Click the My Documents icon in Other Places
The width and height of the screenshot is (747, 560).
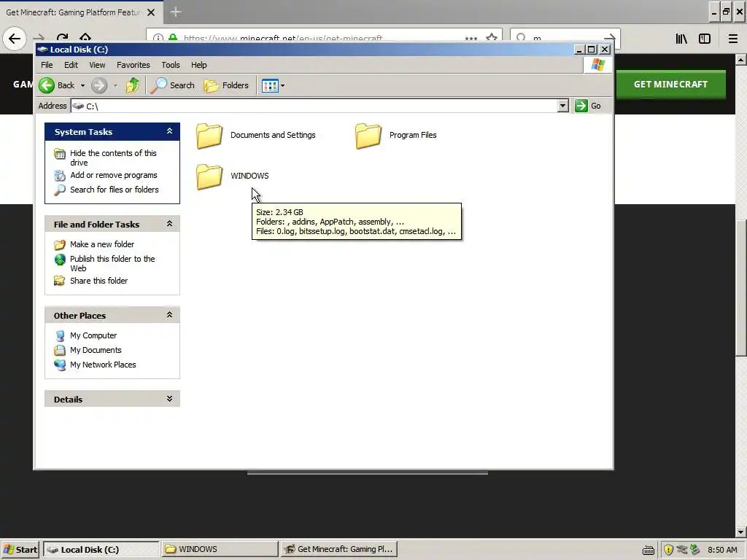coord(60,351)
